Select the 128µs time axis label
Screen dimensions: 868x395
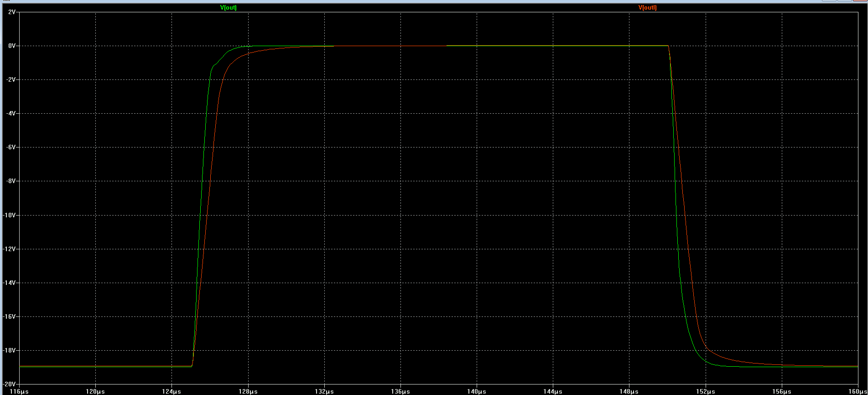pyautogui.click(x=248, y=391)
